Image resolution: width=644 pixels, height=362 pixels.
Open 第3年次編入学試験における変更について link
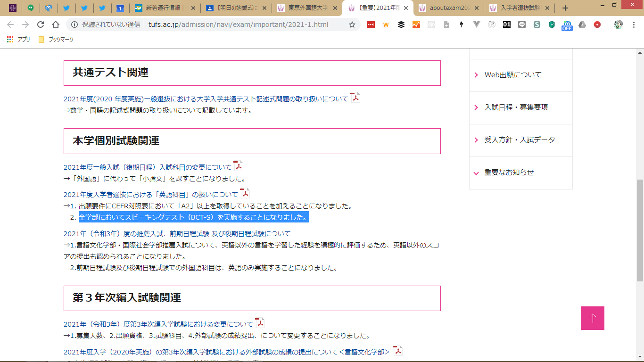[x=158, y=324]
